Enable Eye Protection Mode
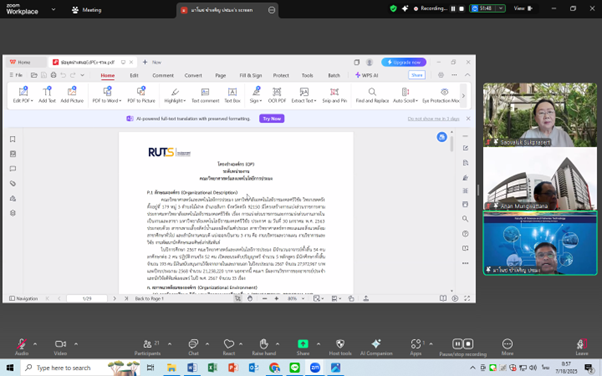The height and width of the screenshot is (376, 602). pos(441,94)
